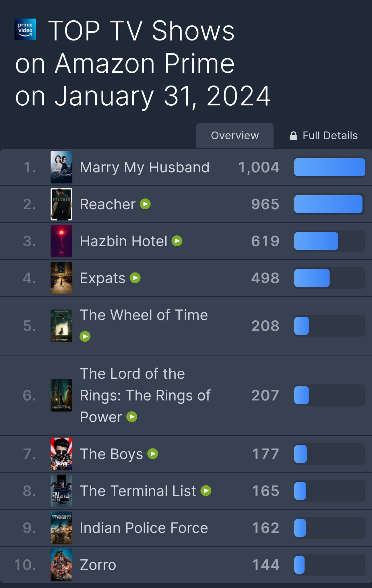This screenshot has height=588, width=372.
Task: Click the play icon after Rings of Power
Action: pos(132,417)
